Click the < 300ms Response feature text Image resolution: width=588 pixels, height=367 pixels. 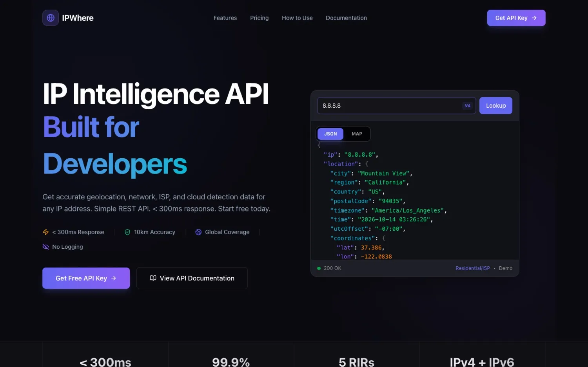[x=78, y=232]
